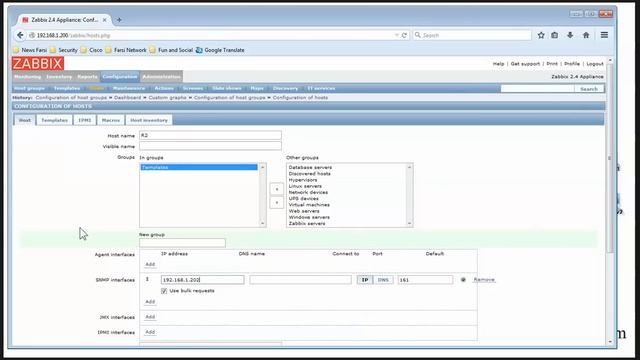Screen dimensions: 640x360
Task: Open the Administration menu
Action: (161, 77)
